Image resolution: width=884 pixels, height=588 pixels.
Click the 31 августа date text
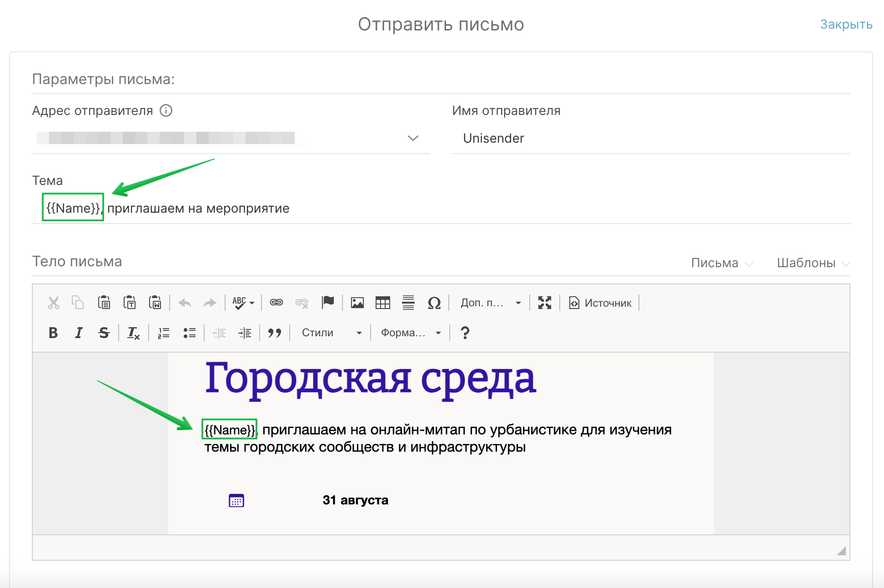(355, 500)
